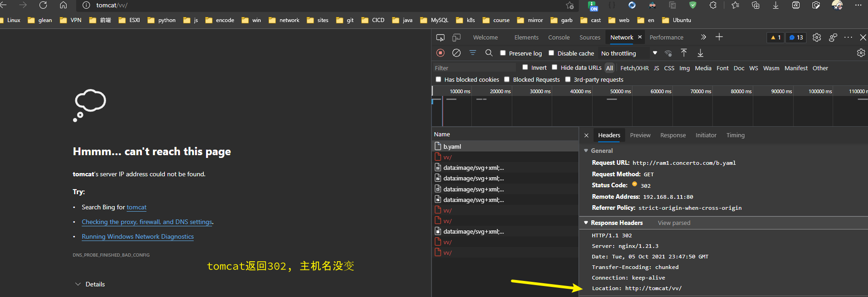Open the green shield extension

[693, 5]
